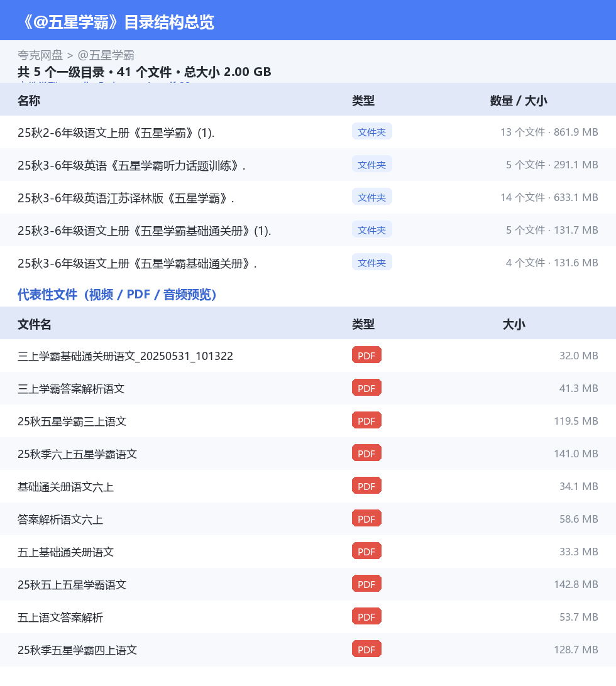Open file 25秋季五星学霸四上语文
This screenshot has height=686, width=616.
point(77,650)
